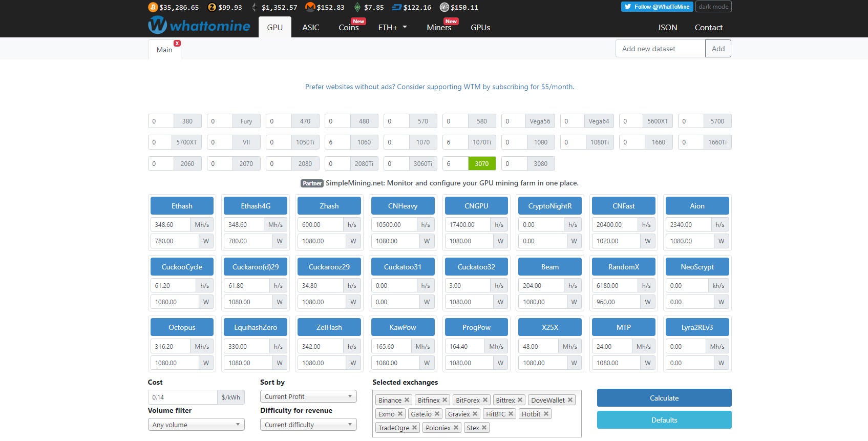Close the Main dataset tab
868x441 pixels.
(177, 43)
